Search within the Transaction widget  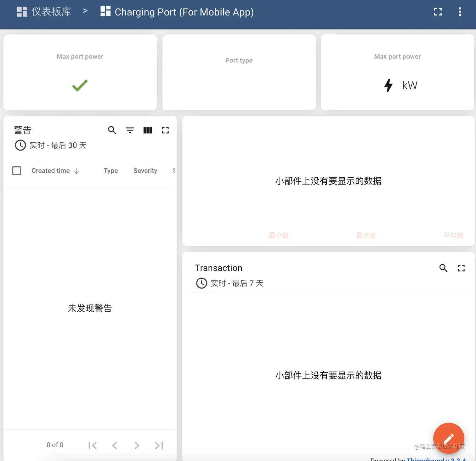(443, 268)
